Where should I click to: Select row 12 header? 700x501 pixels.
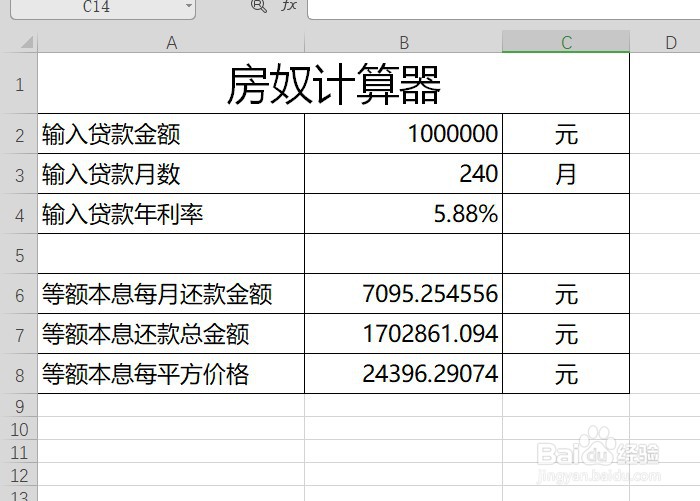point(19,475)
